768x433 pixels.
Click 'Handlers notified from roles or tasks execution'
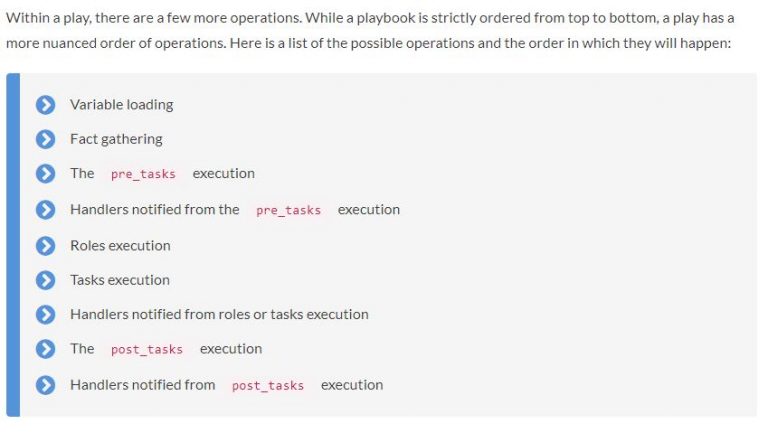[219, 314]
